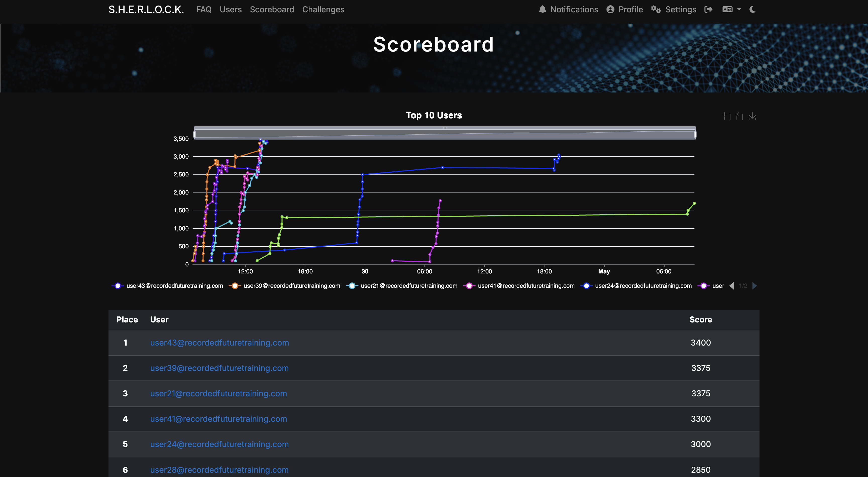The image size is (868, 477).
Task: Switch to the Users page
Action: [231, 9]
